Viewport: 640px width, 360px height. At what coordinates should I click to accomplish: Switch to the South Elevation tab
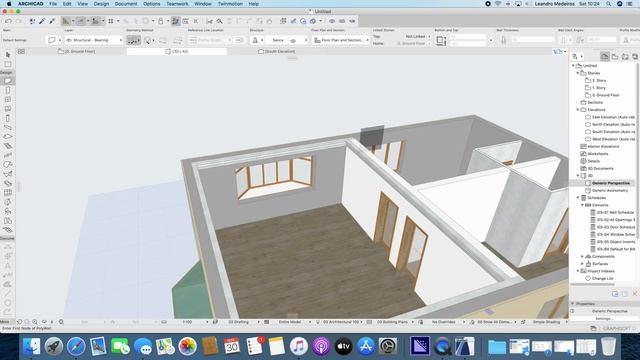276,51
